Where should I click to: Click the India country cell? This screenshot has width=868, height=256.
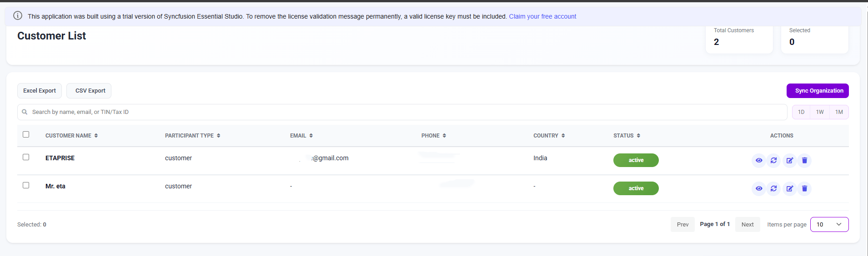point(540,158)
